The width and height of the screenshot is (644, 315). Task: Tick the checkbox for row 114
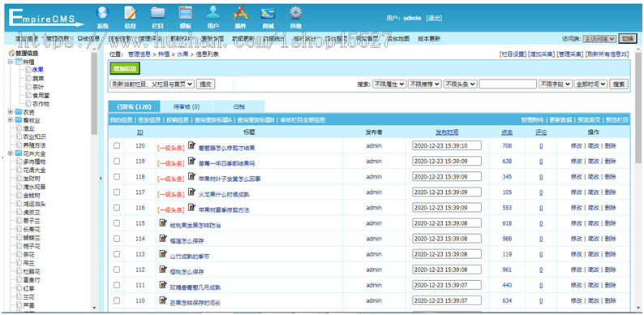click(117, 239)
